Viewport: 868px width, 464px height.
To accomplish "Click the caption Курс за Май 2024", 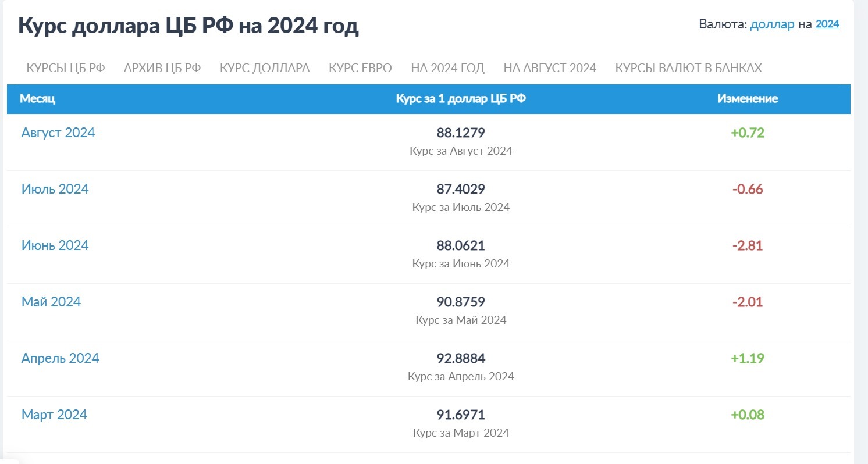I will (x=461, y=320).
